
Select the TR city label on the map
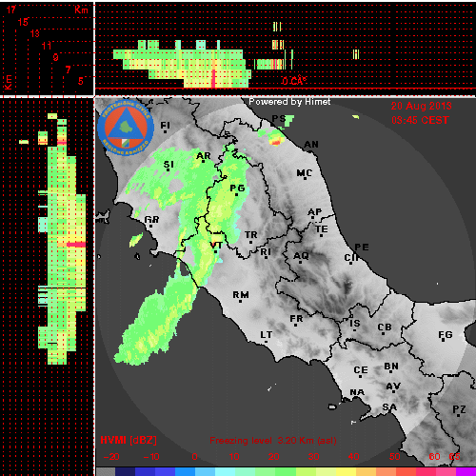[251, 235]
